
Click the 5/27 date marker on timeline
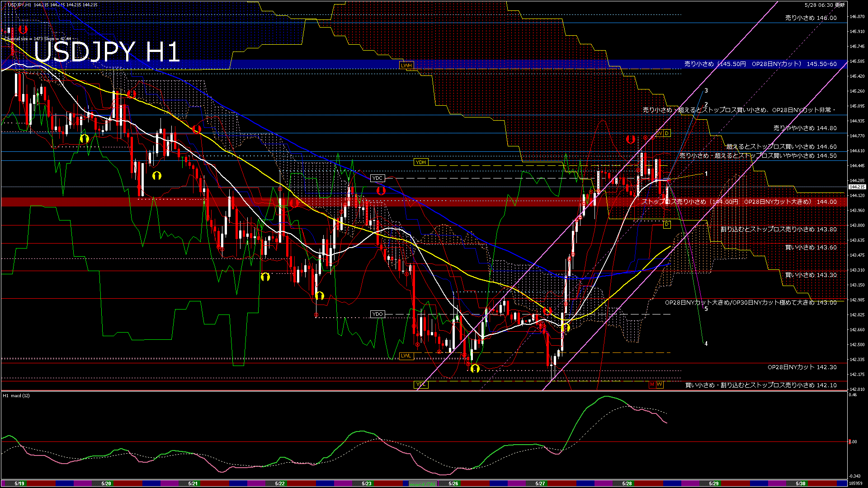540,484
